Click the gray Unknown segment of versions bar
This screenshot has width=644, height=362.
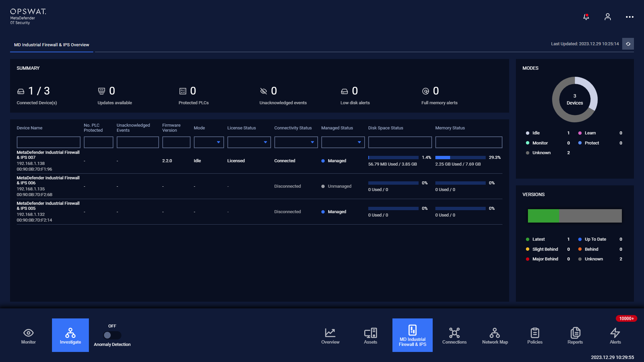pos(590,216)
